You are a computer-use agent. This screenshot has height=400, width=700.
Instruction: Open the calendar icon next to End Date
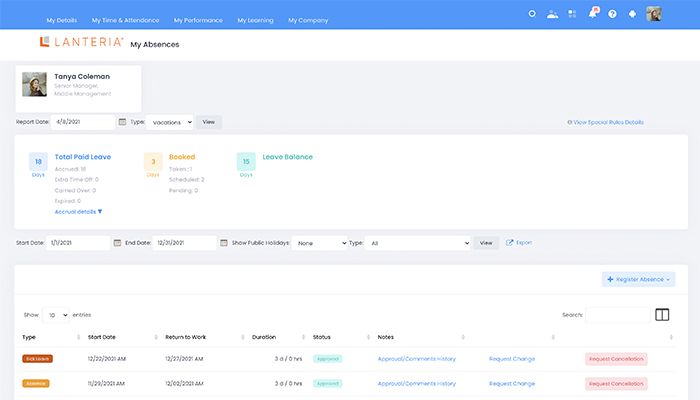(223, 242)
